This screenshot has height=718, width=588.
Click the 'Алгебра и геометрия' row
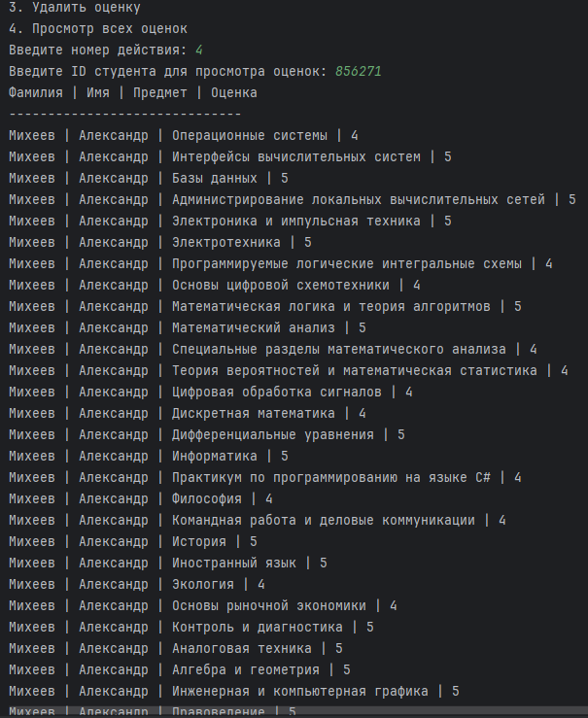[180, 670]
